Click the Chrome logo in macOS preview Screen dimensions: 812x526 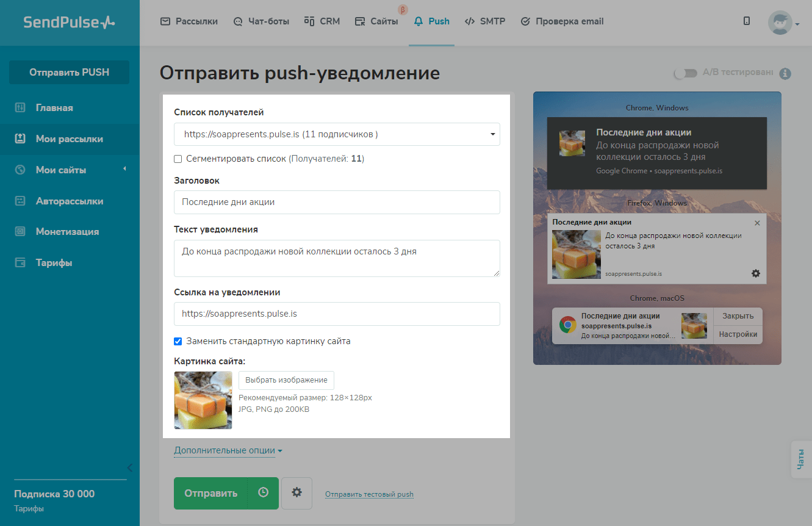[568, 325]
